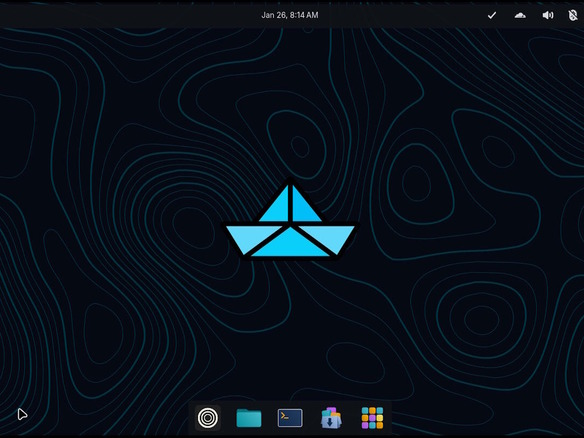Open the Files folder in dock
Image resolution: width=584 pixels, height=438 pixels.
[249, 418]
